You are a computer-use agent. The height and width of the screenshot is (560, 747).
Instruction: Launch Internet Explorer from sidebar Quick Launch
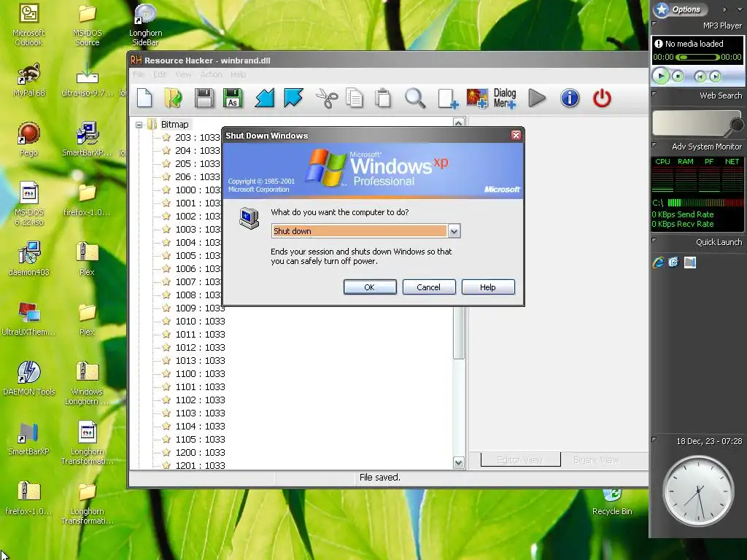tap(659, 262)
